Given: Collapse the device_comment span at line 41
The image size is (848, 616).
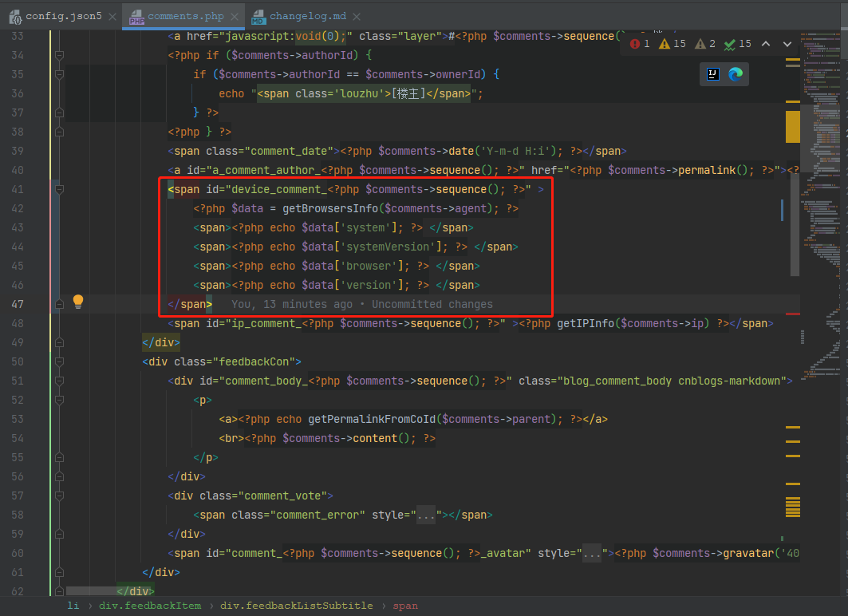Looking at the screenshot, I should click(x=60, y=189).
